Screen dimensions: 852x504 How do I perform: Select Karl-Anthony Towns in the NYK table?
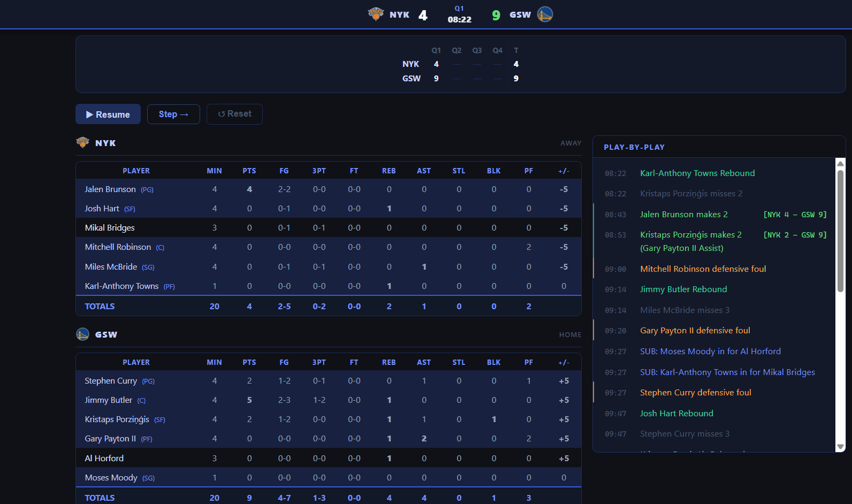click(x=121, y=286)
